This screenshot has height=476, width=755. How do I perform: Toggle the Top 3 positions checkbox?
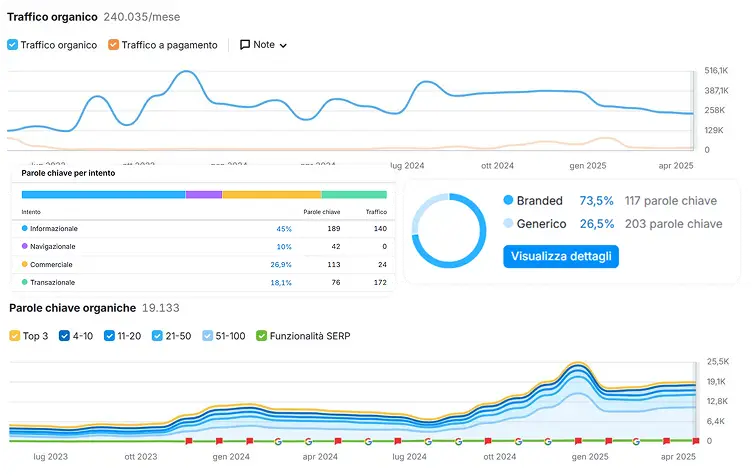click(14, 336)
